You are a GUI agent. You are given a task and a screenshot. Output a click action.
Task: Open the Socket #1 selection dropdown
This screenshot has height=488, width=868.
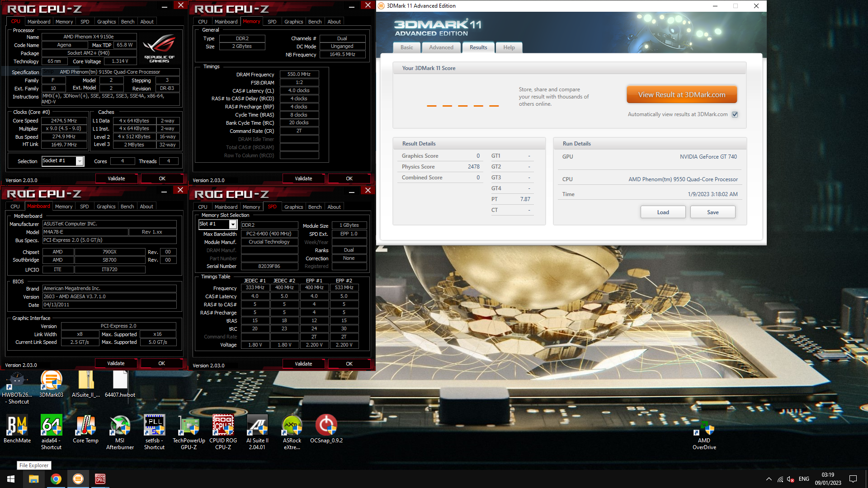point(63,161)
